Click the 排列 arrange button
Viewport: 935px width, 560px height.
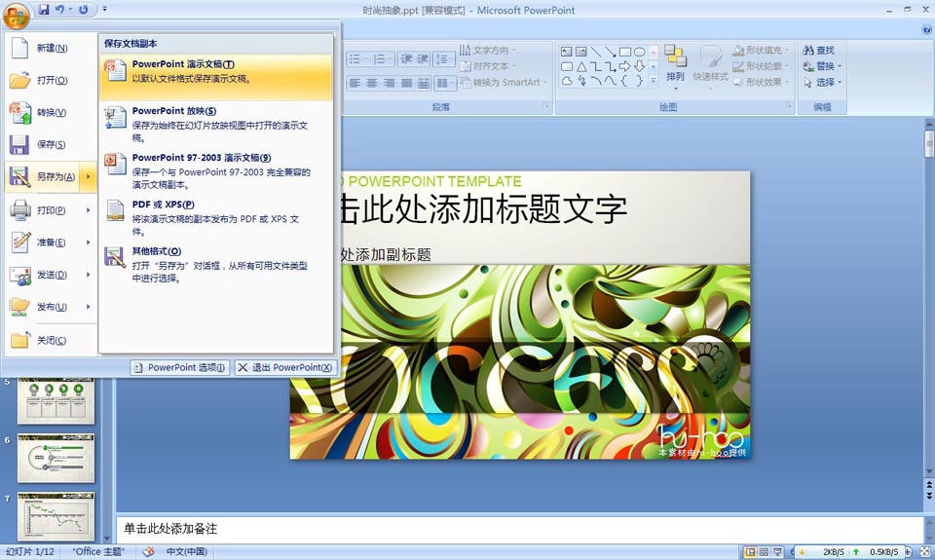coord(676,67)
